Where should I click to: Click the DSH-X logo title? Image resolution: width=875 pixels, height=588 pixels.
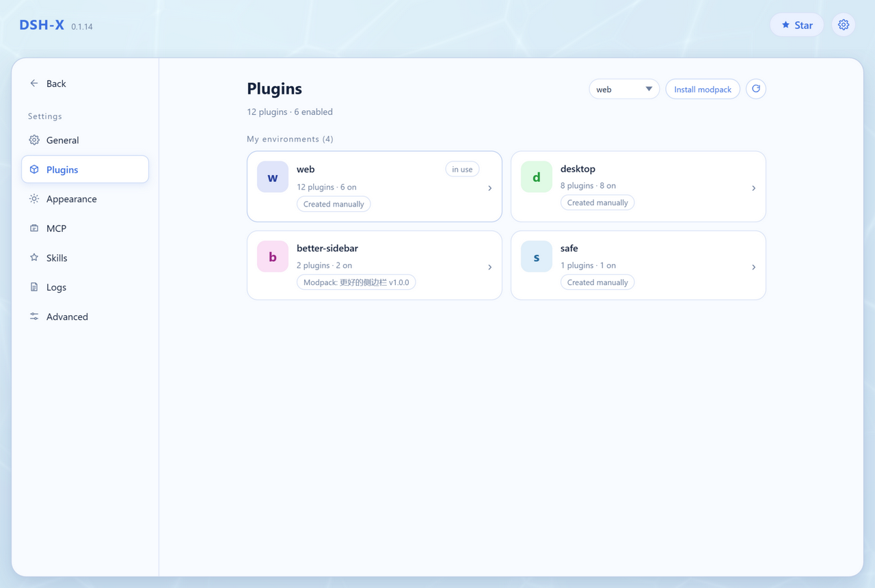pyautogui.click(x=42, y=25)
